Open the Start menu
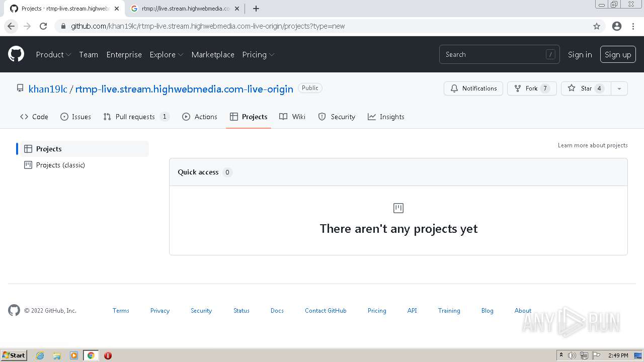The image size is (644, 362). (14, 355)
